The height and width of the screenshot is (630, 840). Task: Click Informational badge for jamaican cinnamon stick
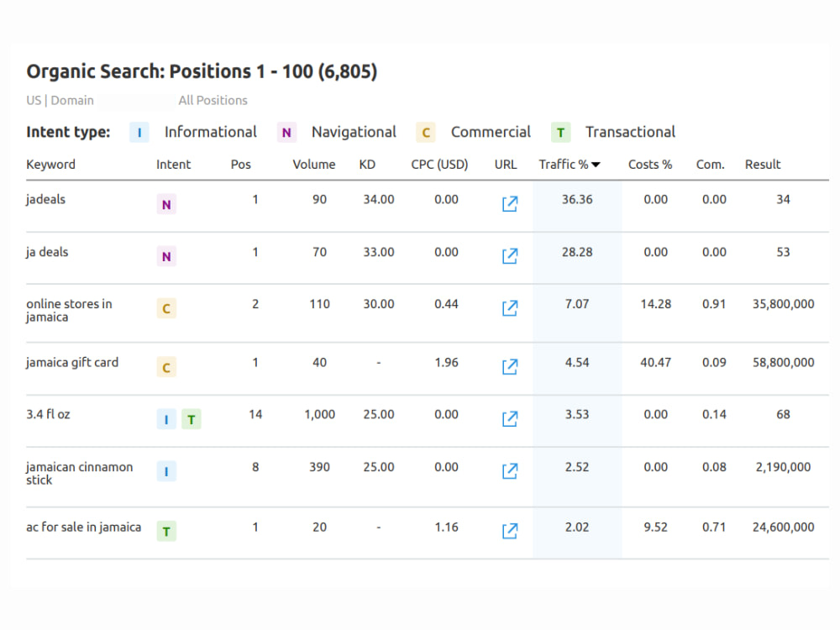(x=166, y=471)
